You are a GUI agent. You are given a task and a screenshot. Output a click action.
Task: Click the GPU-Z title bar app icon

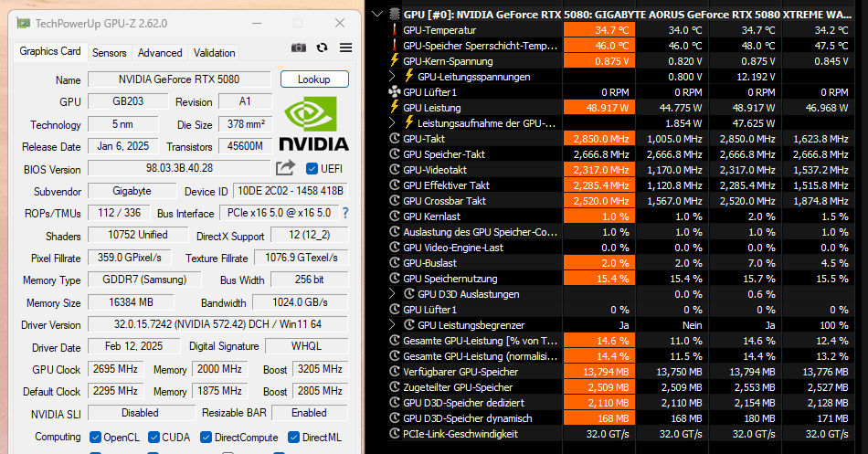[x=23, y=23]
